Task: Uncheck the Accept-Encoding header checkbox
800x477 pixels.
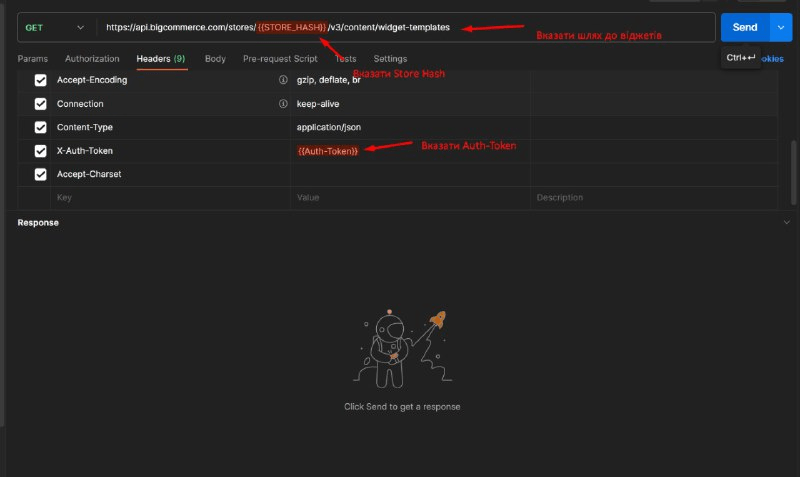Action: pyautogui.click(x=41, y=80)
